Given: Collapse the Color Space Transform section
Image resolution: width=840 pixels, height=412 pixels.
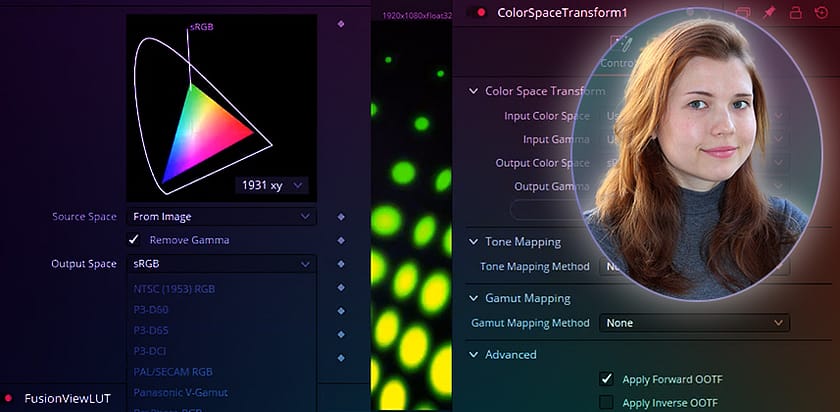Looking at the screenshot, I should (473, 91).
